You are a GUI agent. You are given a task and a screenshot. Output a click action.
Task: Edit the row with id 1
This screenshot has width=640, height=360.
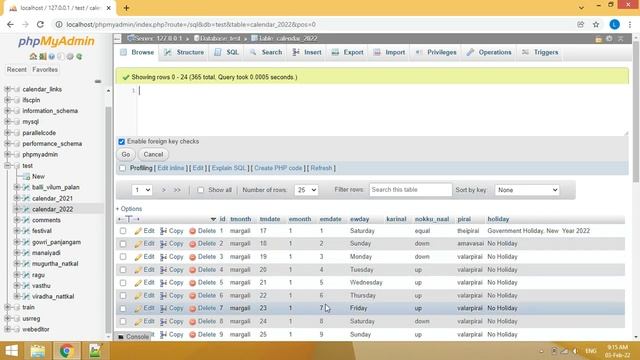point(144,231)
